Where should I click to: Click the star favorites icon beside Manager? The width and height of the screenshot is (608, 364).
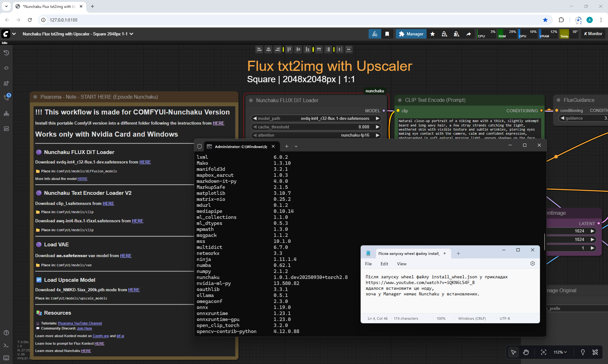click(433, 34)
